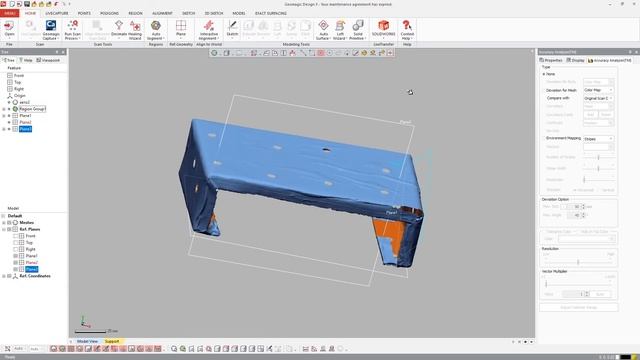Adjust the Resolution slider

[578, 262]
